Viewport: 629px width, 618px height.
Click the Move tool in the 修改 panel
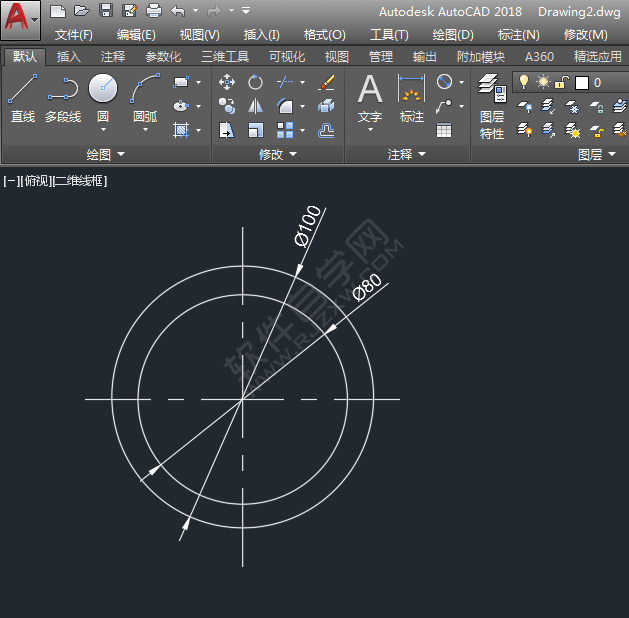pyautogui.click(x=227, y=82)
